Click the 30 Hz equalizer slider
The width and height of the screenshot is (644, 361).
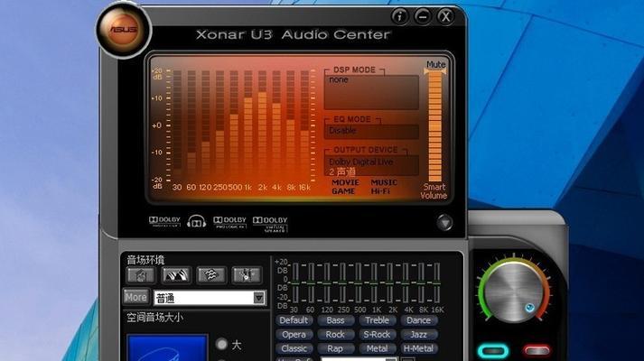tap(294, 283)
